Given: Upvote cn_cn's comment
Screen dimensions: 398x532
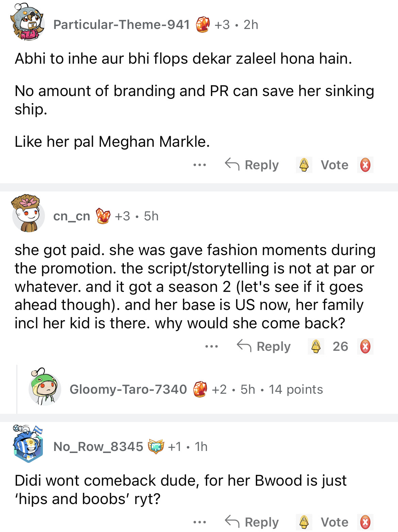Looking at the screenshot, I should [x=316, y=347].
